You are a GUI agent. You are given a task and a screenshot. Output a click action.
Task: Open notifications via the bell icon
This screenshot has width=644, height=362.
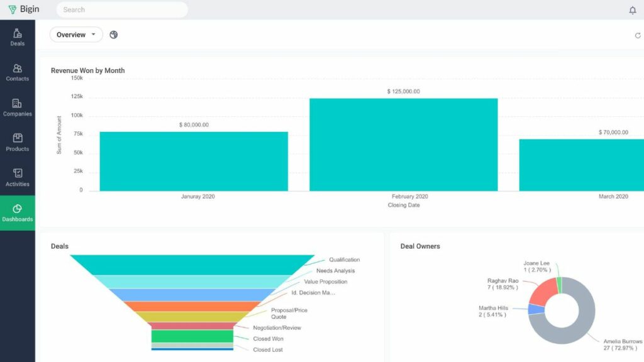tap(633, 9)
